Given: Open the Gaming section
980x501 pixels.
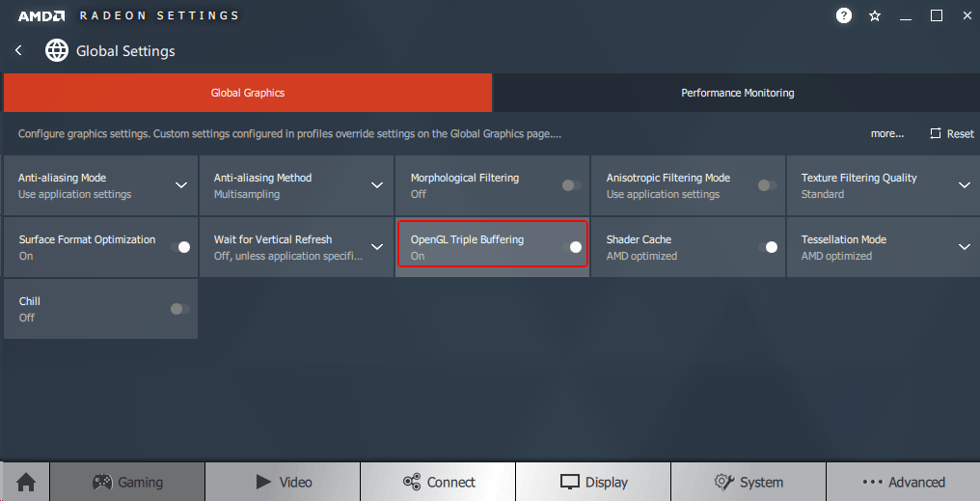Looking at the screenshot, I should pos(127,482).
